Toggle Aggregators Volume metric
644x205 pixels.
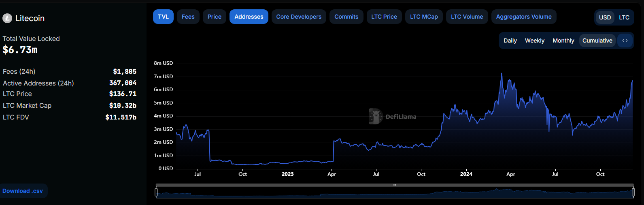(x=524, y=17)
